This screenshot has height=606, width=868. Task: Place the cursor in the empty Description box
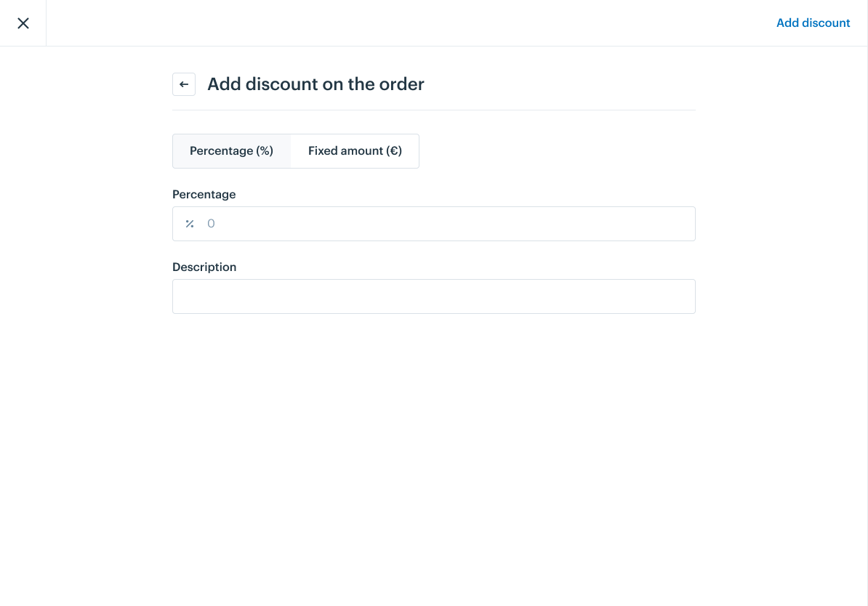[x=433, y=296]
